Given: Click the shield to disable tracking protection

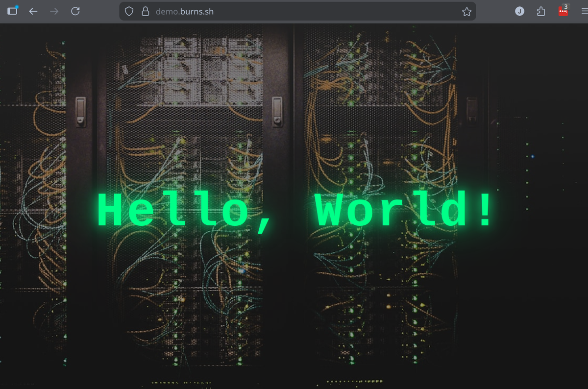Looking at the screenshot, I should click(128, 11).
